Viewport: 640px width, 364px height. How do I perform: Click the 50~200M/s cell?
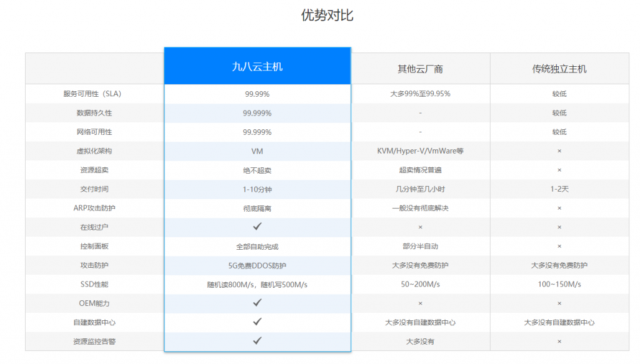pyautogui.click(x=421, y=284)
